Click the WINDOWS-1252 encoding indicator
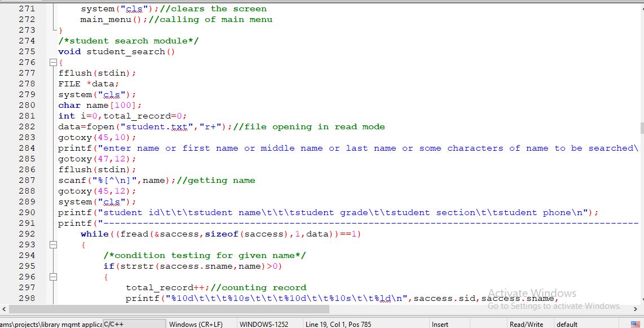The image size is (644, 328). [x=263, y=324]
